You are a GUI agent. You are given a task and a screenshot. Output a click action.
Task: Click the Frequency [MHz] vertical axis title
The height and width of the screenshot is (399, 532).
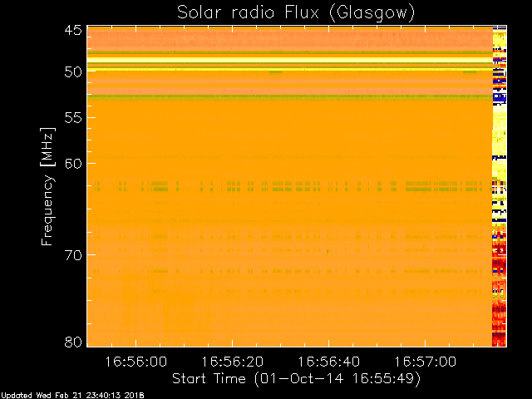pyautogui.click(x=47, y=186)
